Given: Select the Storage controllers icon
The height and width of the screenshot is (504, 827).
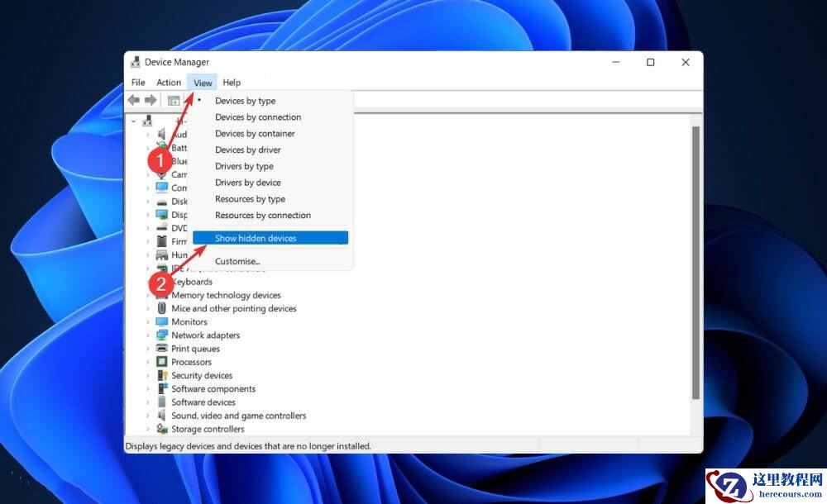Looking at the screenshot, I should coord(161,429).
